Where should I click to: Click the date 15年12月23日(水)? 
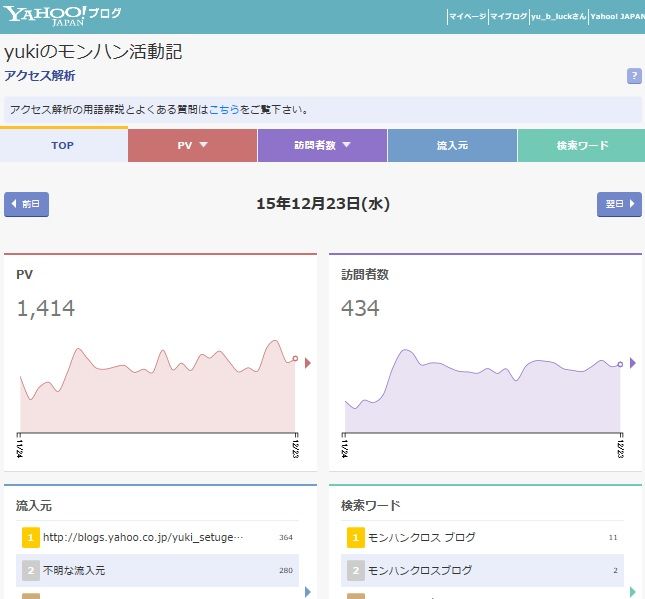point(323,204)
